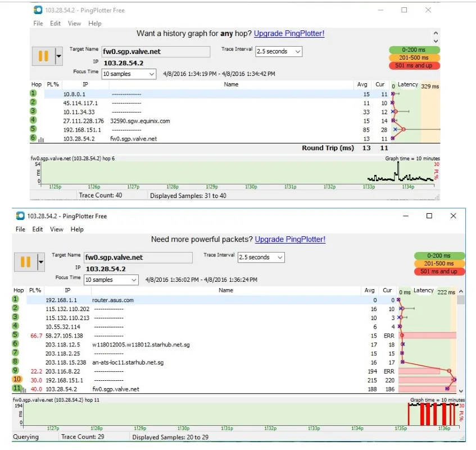
Task: Open Edit menu in upper window
Action: pyautogui.click(x=55, y=24)
